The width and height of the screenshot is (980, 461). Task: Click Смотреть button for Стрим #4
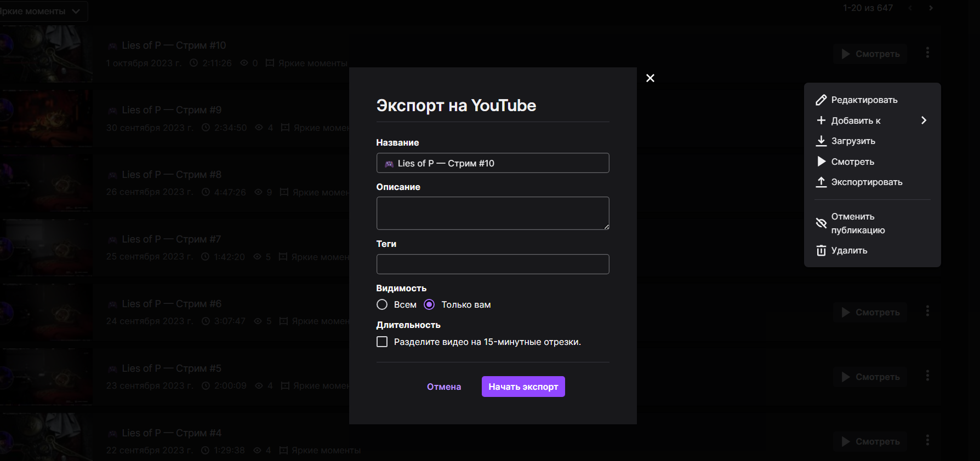(870, 441)
